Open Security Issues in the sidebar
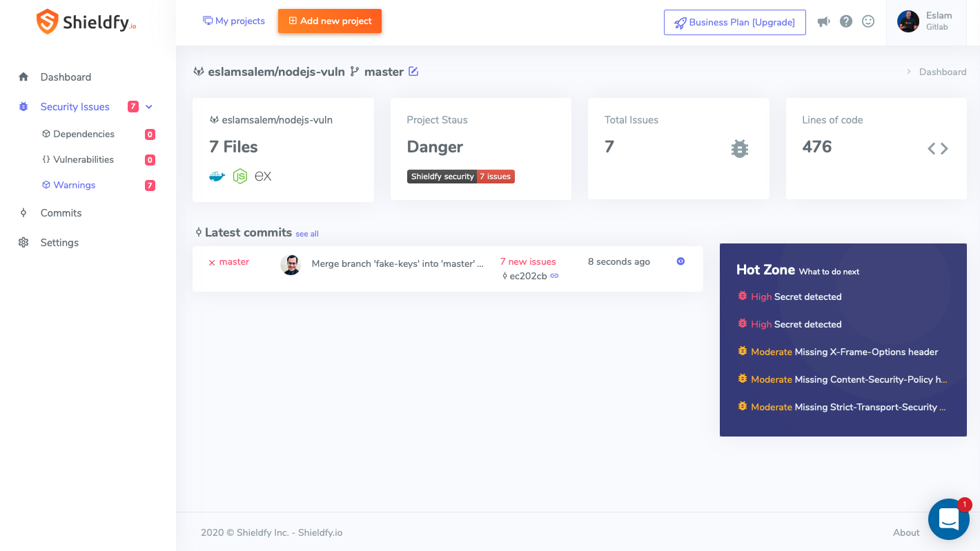Screen dimensions: 980x551 [x=75, y=107]
